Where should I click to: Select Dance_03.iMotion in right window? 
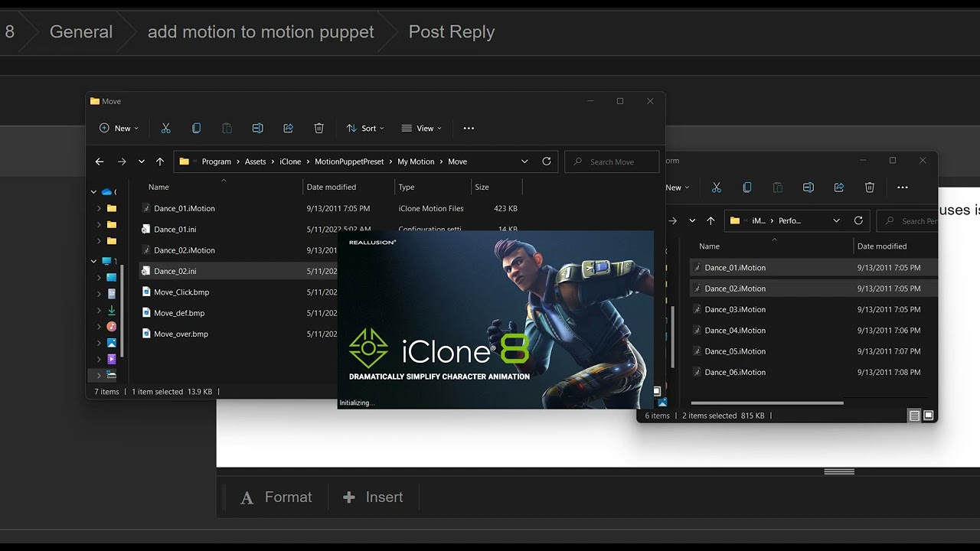pos(735,309)
